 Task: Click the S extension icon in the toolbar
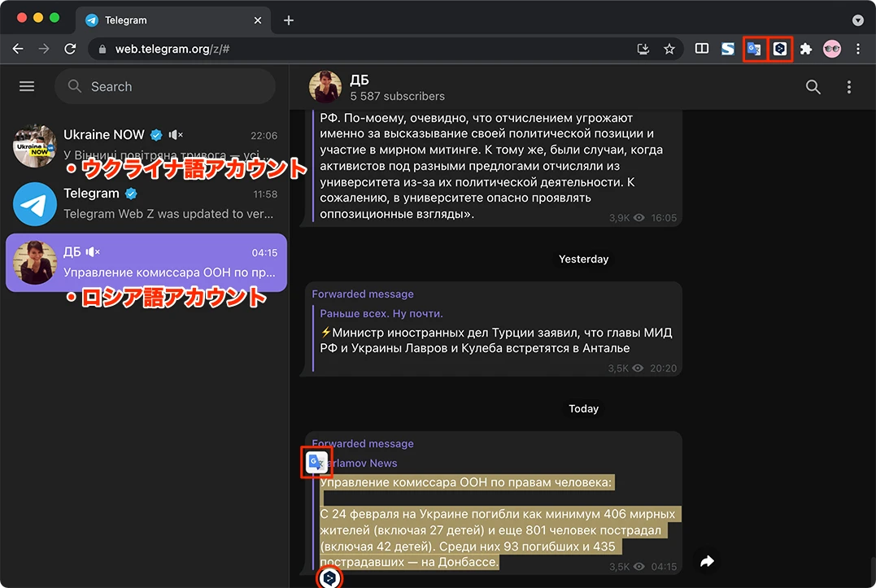727,49
